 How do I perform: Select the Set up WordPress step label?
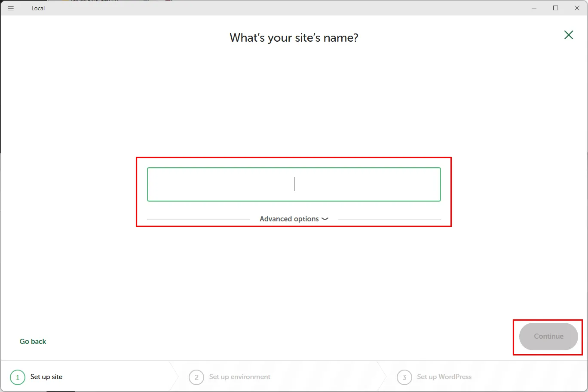pos(444,377)
